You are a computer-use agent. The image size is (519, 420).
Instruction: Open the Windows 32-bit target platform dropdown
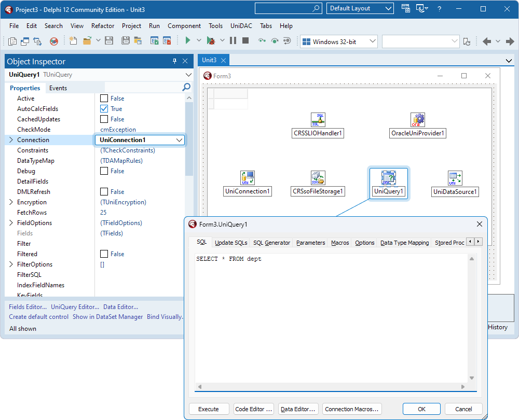pos(372,40)
